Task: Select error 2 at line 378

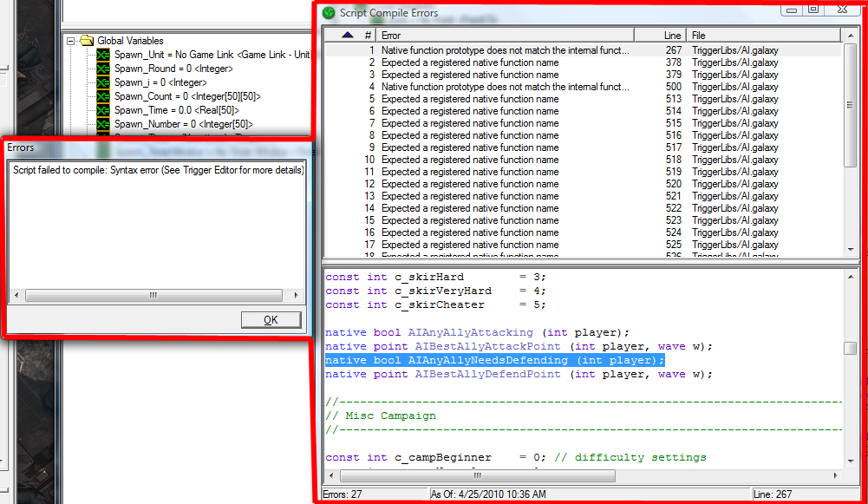Action: click(583, 62)
